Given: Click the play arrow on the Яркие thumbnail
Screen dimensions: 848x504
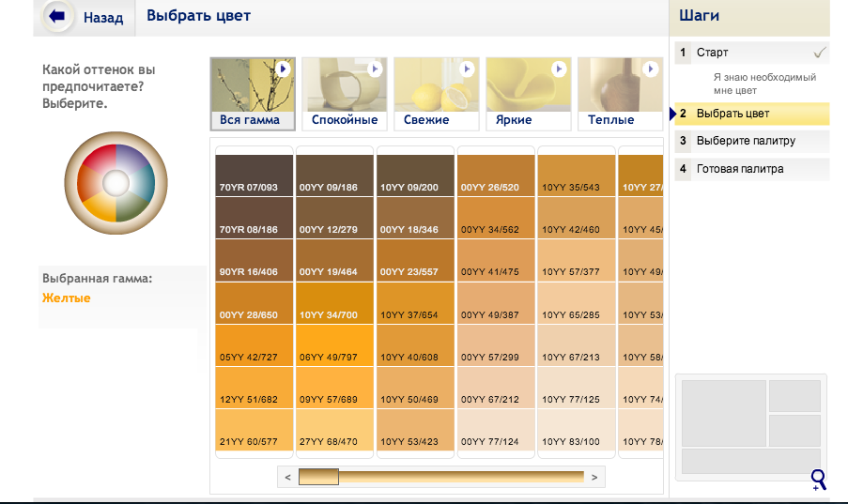Looking at the screenshot, I should pos(559,69).
